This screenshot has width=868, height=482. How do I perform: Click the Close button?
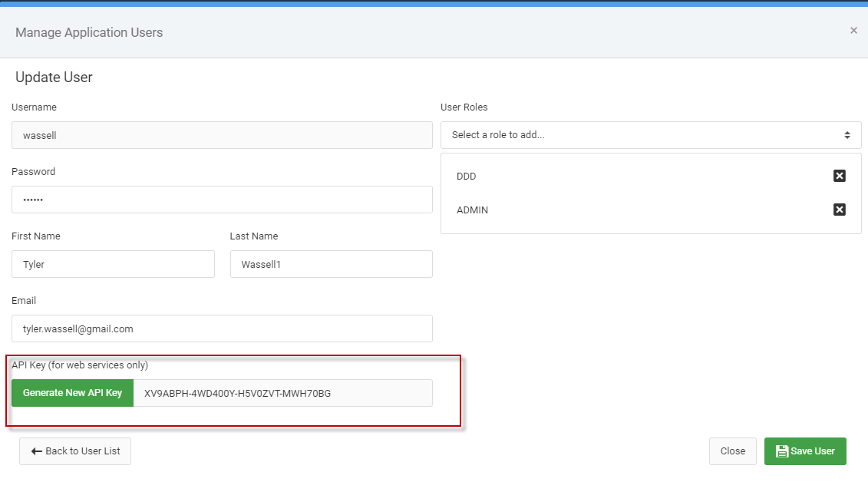pyautogui.click(x=732, y=451)
